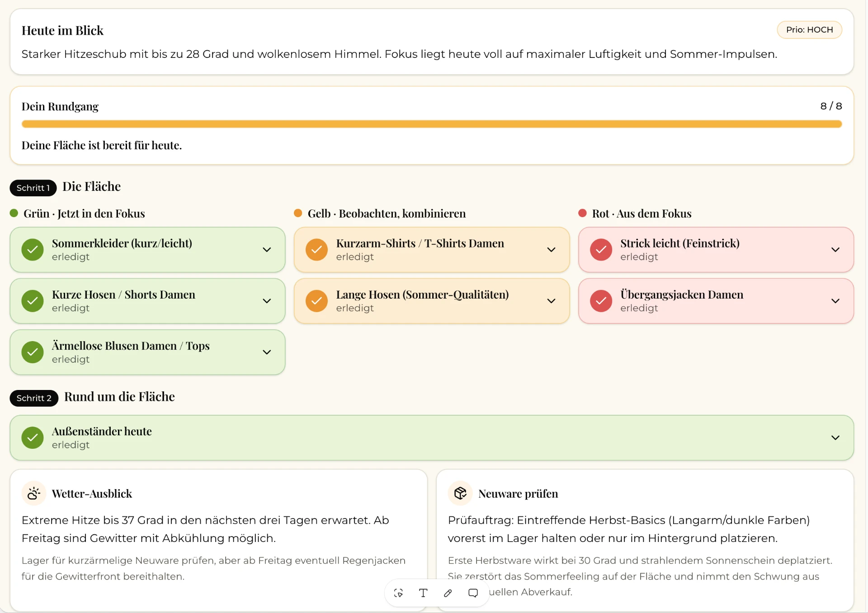Click the Schritt 1 step badge

click(x=33, y=188)
